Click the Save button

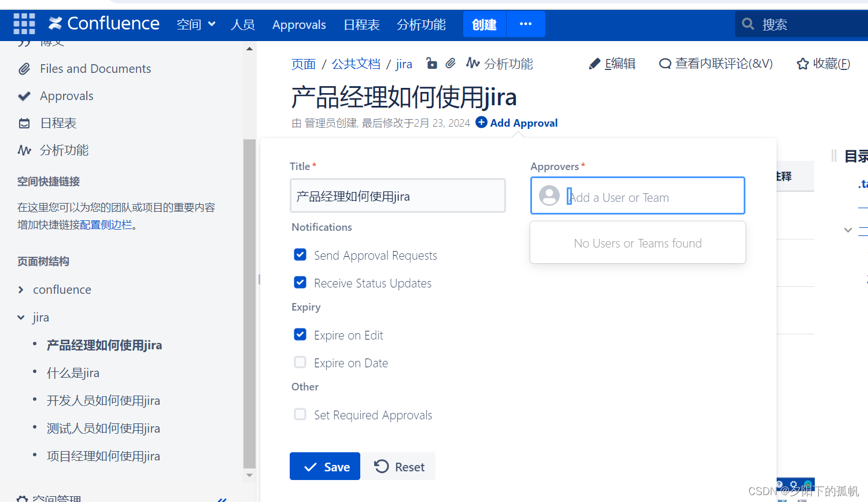pos(325,466)
